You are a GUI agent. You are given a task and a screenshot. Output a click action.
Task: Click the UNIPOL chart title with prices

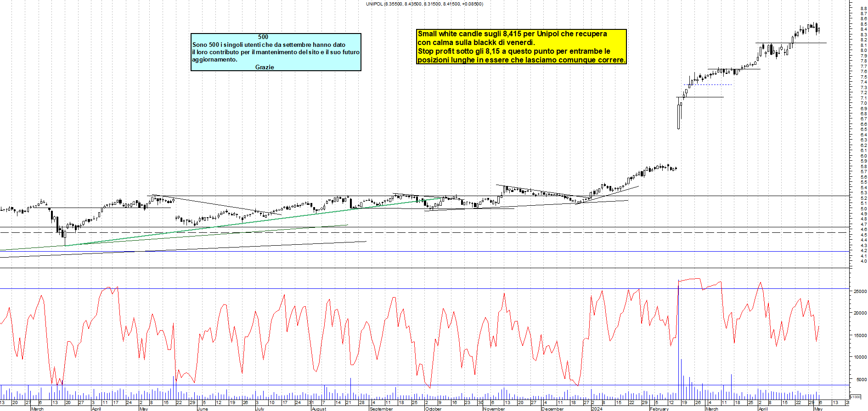tap(424, 4)
